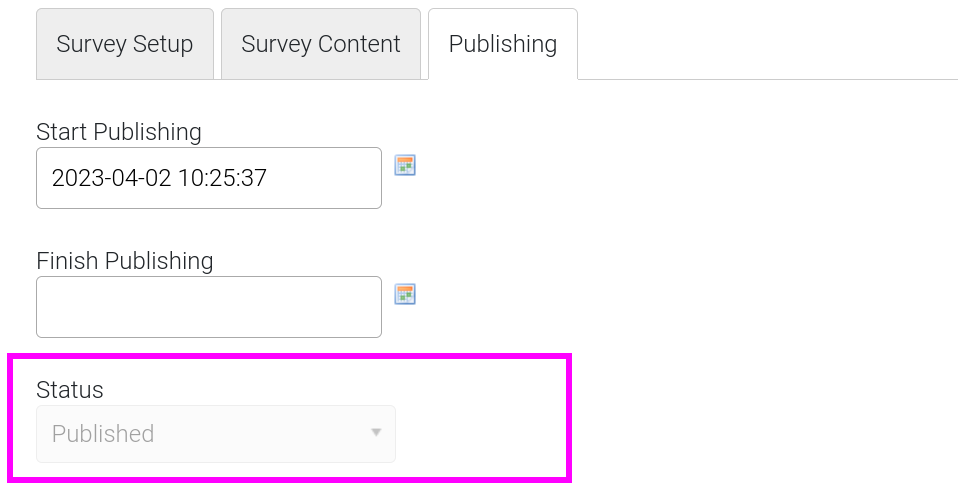The height and width of the screenshot is (502, 958).
Task: Click the calendar icon beside the empty field
Action: (x=405, y=294)
